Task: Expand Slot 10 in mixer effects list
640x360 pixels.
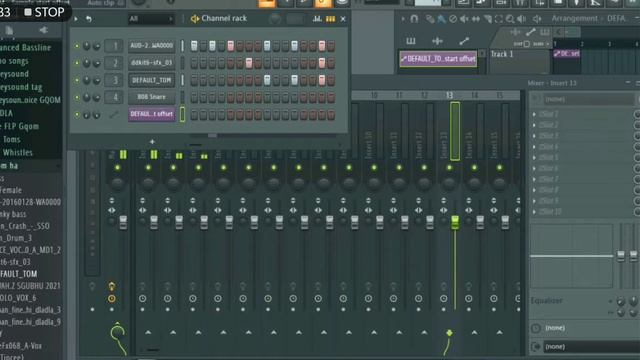Action: 534,211
